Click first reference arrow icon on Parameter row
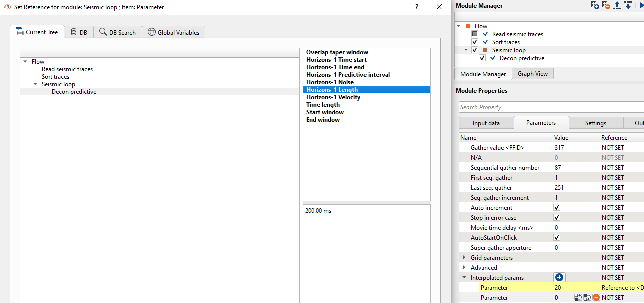The image size is (644, 303). click(578, 298)
